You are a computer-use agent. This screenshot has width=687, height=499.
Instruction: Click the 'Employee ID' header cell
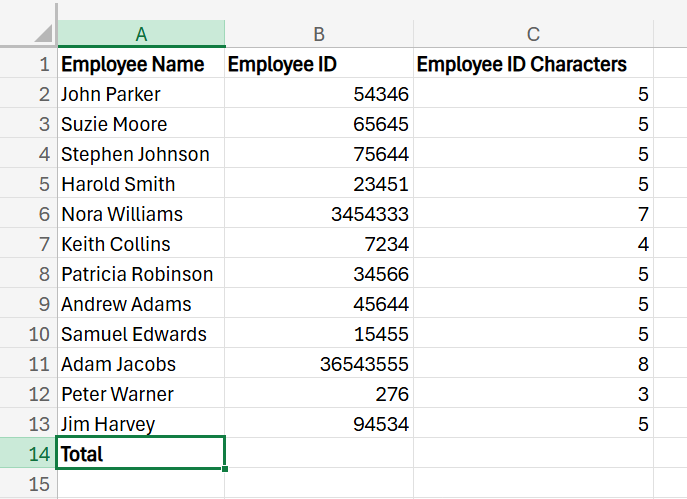pos(319,64)
